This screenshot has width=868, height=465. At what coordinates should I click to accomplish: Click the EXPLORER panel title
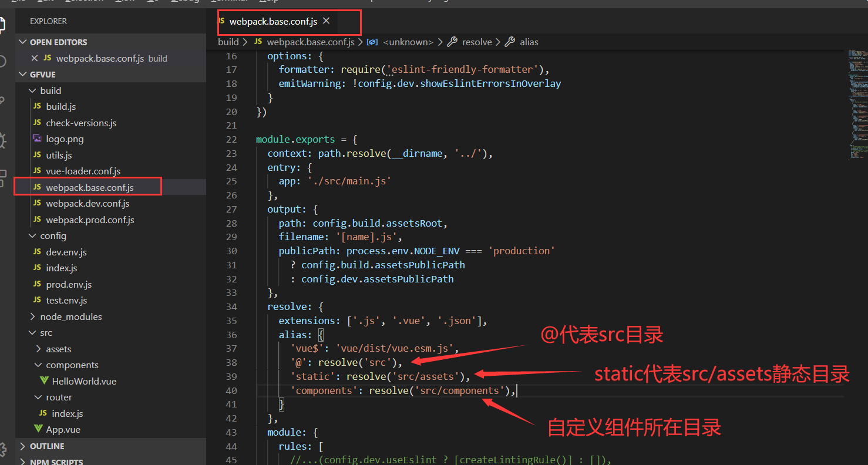tap(48, 21)
